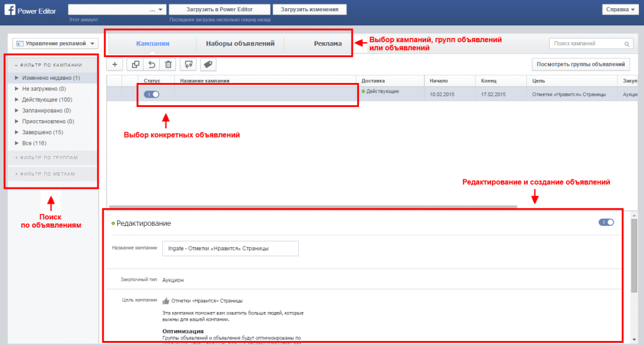Click the Facebook logo icon
The height and width of the screenshot is (346, 644).
click(10, 9)
